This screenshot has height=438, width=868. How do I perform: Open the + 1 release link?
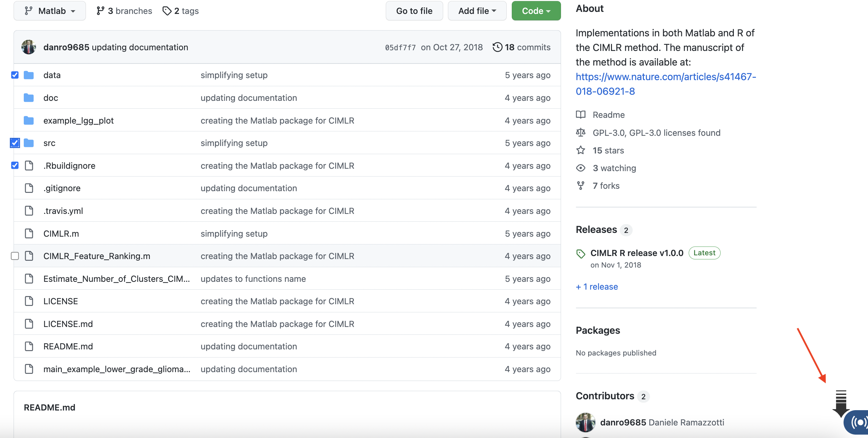(x=597, y=287)
